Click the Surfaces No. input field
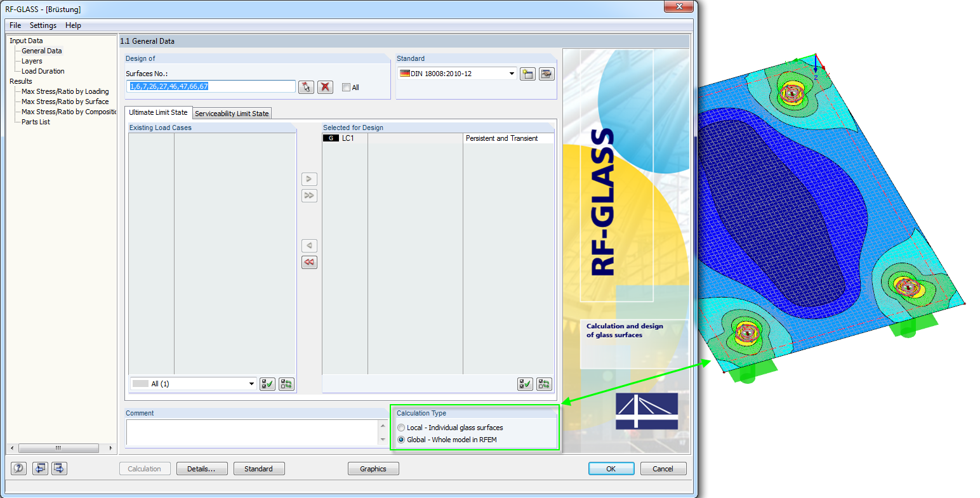Screen dimensions: 980x498 point(212,86)
